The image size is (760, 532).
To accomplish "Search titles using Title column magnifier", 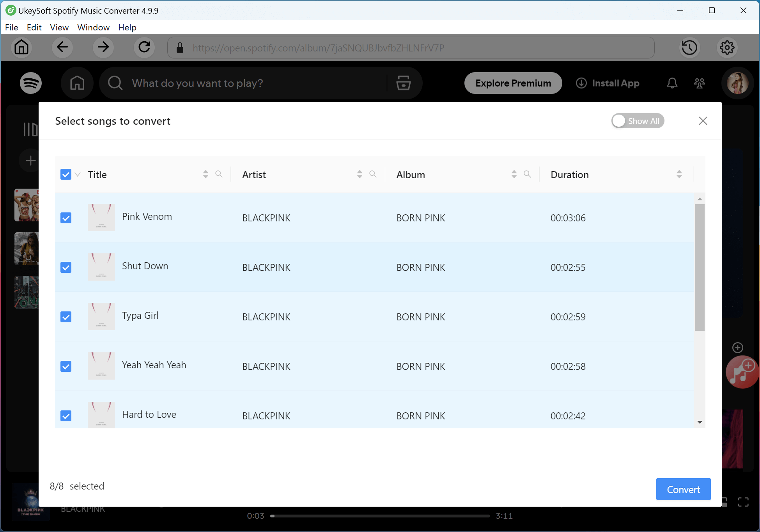I will pos(219,174).
